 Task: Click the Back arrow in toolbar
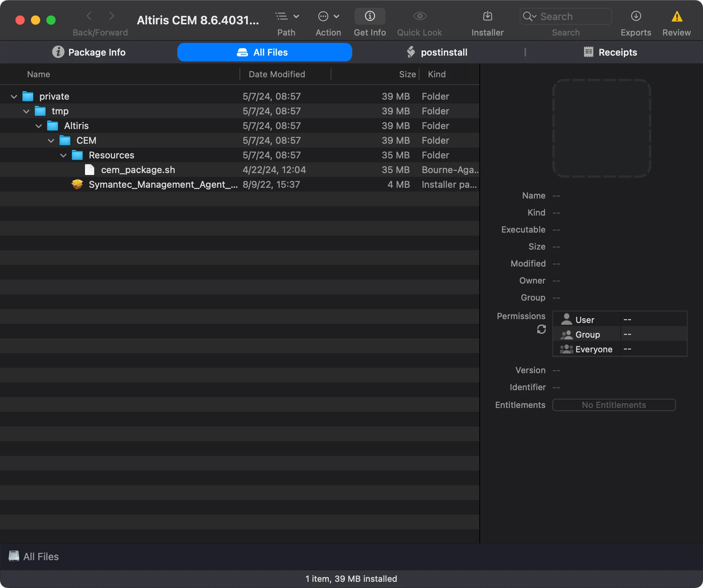point(89,16)
